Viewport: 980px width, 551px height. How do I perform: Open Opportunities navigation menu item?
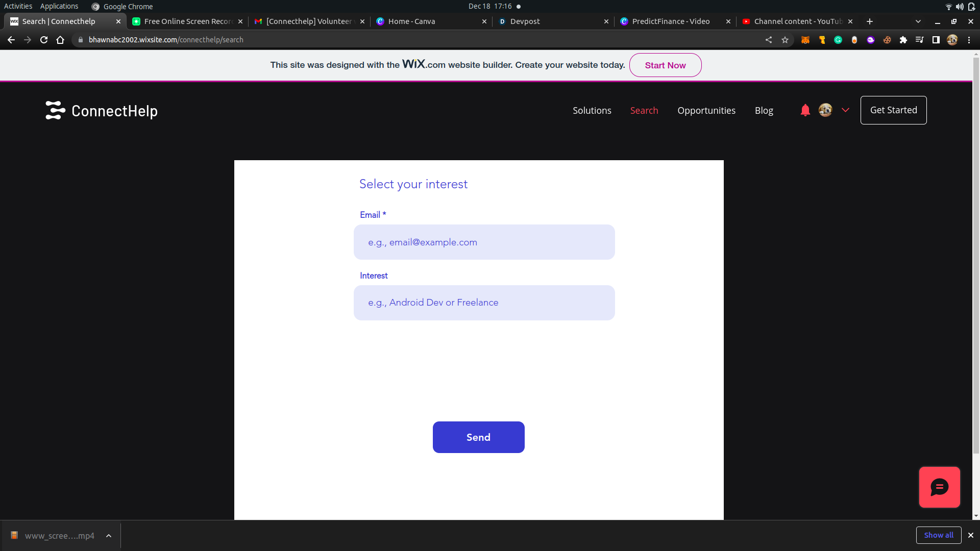(706, 111)
